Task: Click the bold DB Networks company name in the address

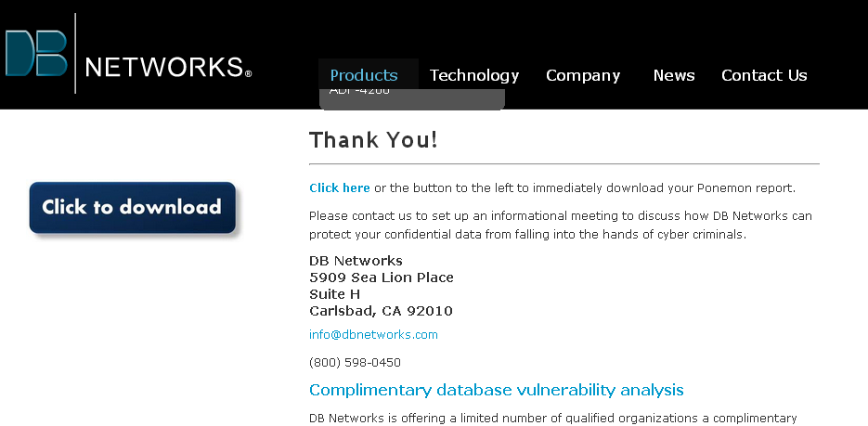Action: tap(356, 261)
